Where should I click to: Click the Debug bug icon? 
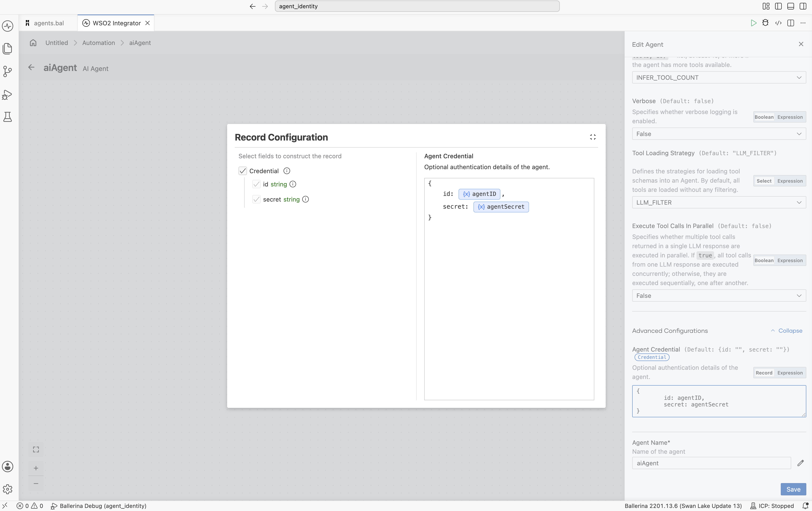[x=765, y=23]
